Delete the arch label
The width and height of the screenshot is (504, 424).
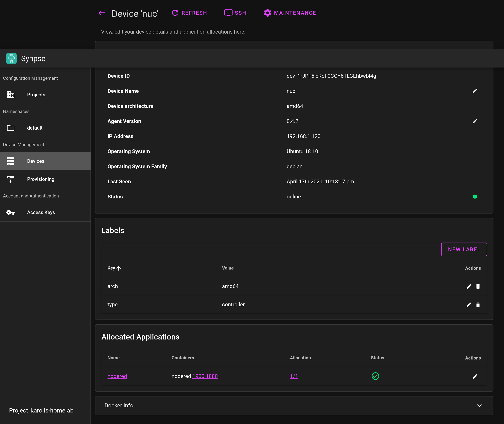[x=478, y=287]
